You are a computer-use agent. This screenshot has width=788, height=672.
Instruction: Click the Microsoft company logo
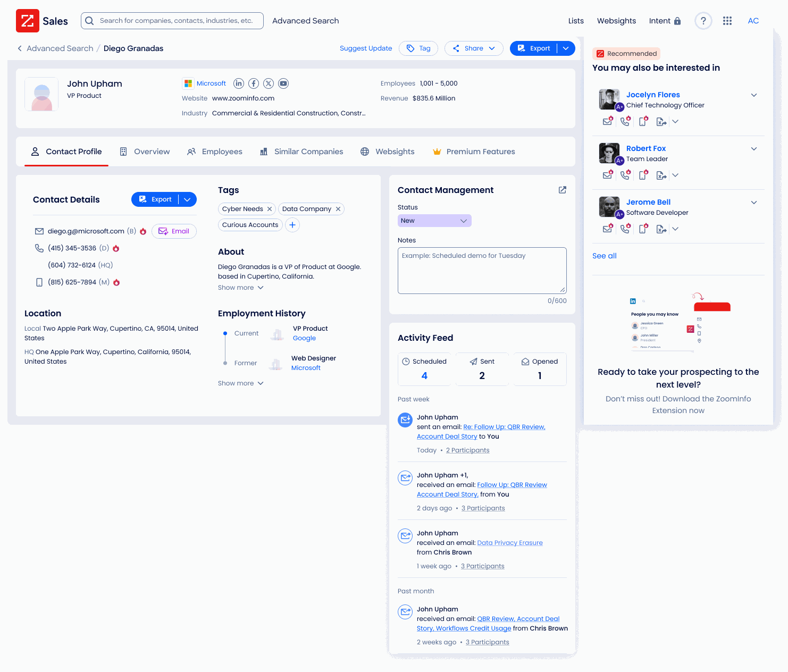point(188,83)
